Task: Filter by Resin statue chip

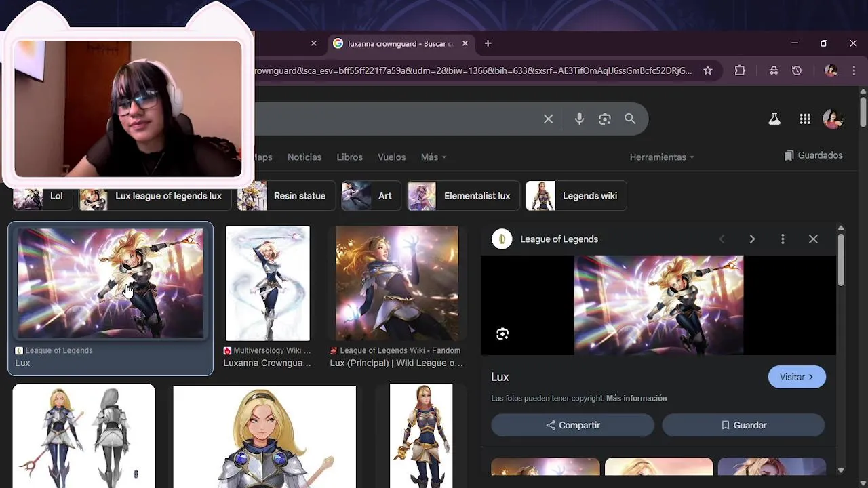Action: 287,196
